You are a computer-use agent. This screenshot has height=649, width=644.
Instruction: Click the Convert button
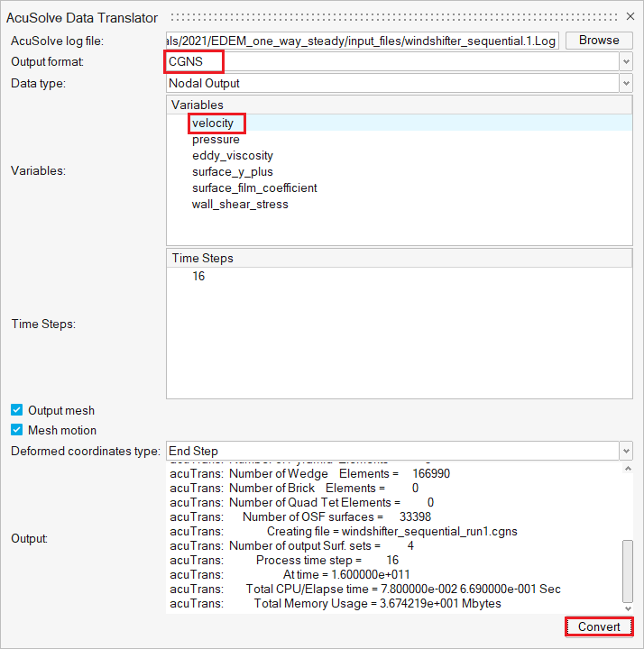pos(599,626)
